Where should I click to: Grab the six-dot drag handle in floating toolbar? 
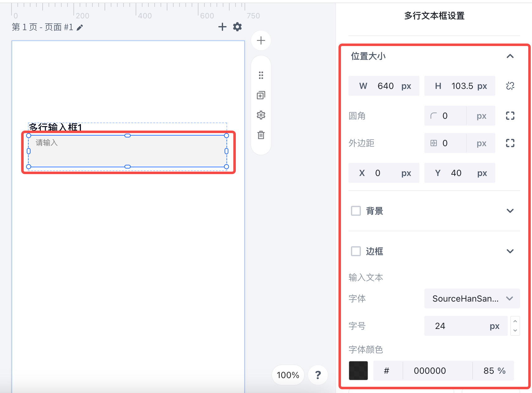[261, 75]
